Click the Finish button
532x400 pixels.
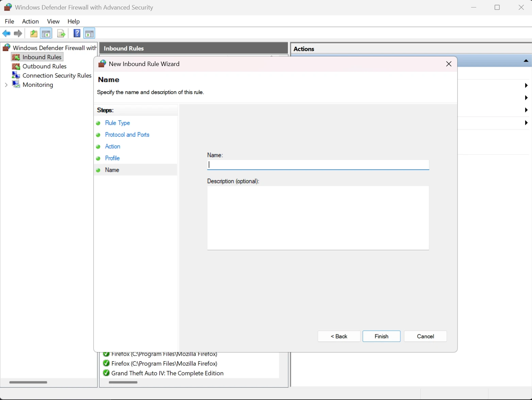[x=381, y=336]
